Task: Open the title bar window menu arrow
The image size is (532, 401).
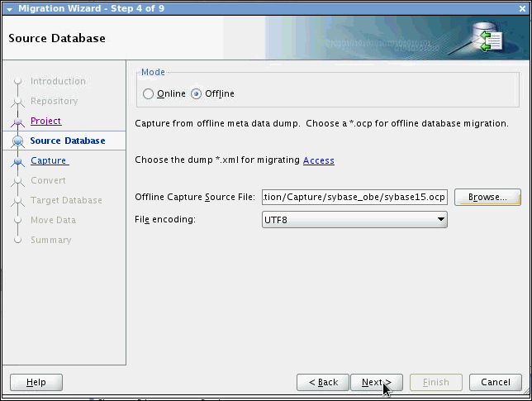Action: (10, 9)
